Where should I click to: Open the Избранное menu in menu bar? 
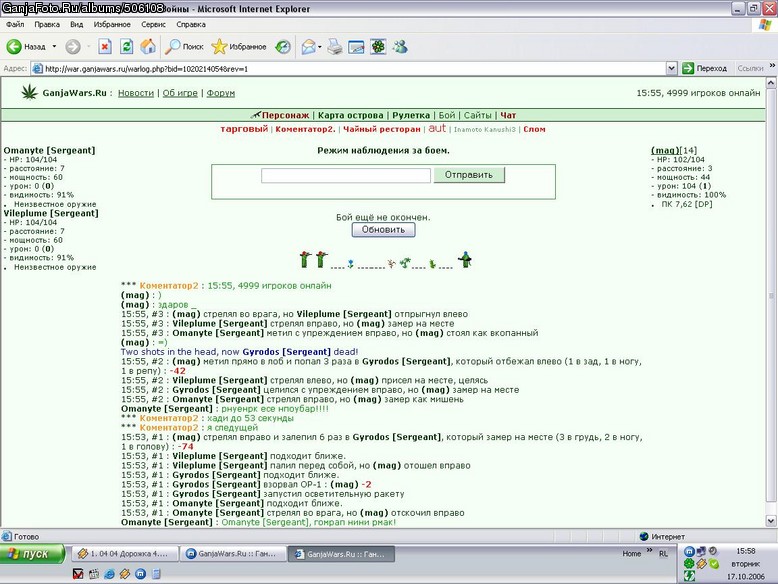112,24
